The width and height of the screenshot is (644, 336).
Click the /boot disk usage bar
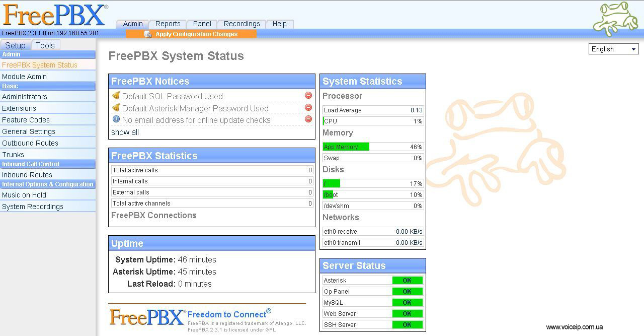point(373,194)
